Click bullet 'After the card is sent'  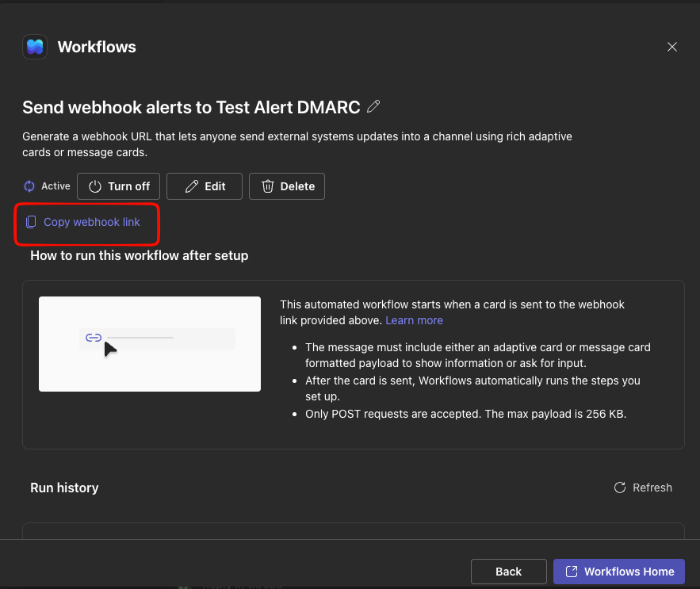472,388
